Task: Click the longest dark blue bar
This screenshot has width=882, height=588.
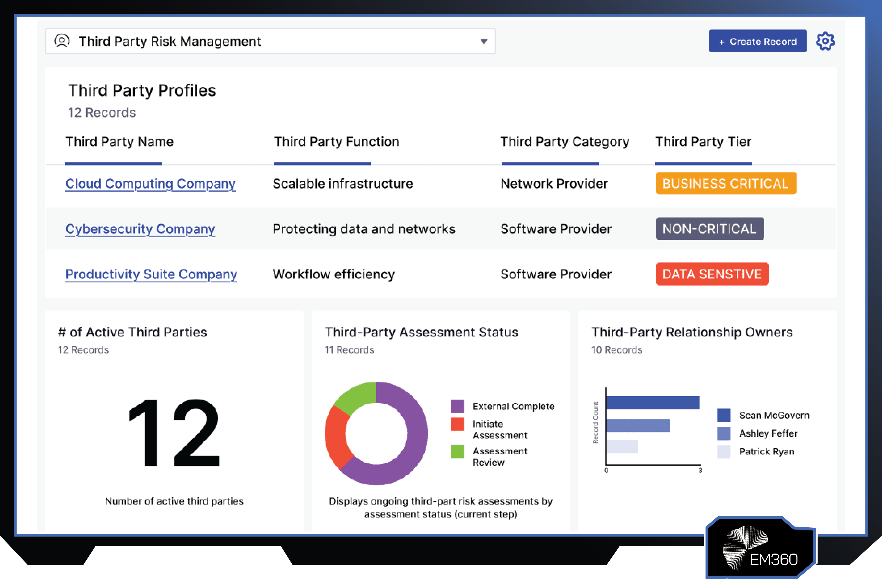Action: [x=652, y=402]
